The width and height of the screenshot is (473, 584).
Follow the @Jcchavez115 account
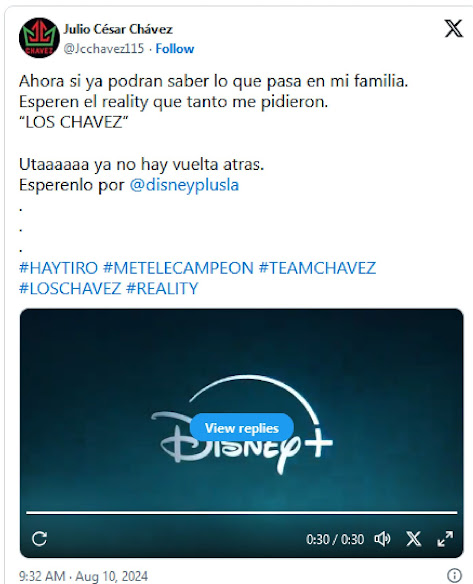(175, 49)
